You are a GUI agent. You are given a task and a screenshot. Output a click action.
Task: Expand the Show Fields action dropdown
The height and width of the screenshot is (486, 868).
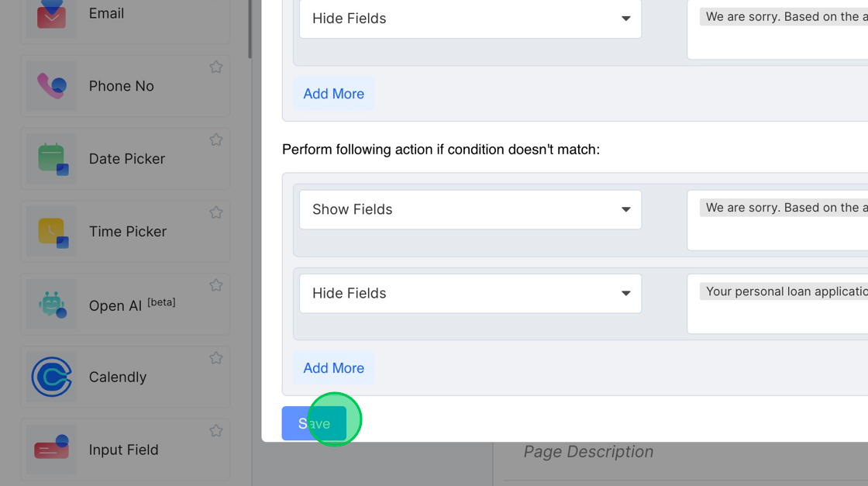point(470,209)
